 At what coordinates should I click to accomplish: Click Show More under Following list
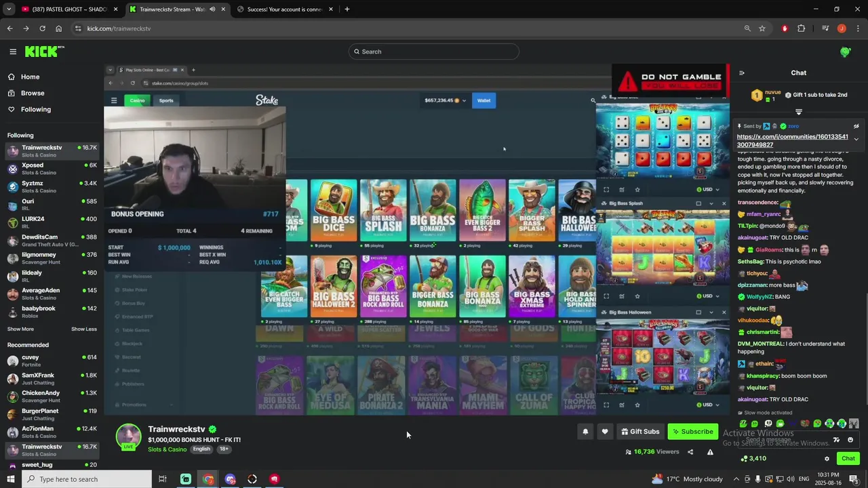(20, 329)
